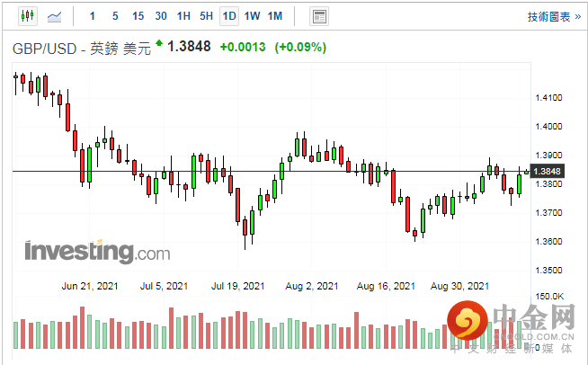588x365 pixels.
Task: Select the 15 minute timeframe
Action: click(138, 16)
